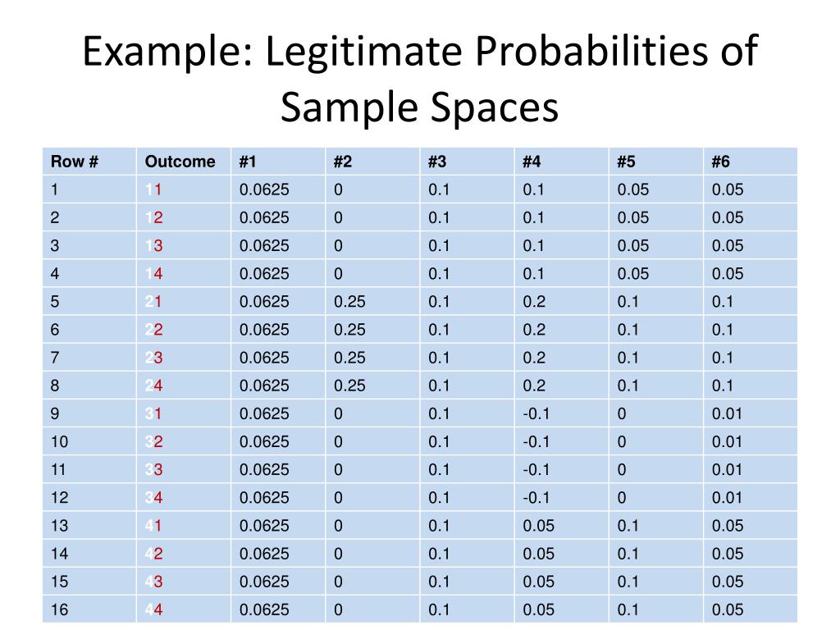
Task: Click the '#4' column header cell
Action: click(532, 162)
